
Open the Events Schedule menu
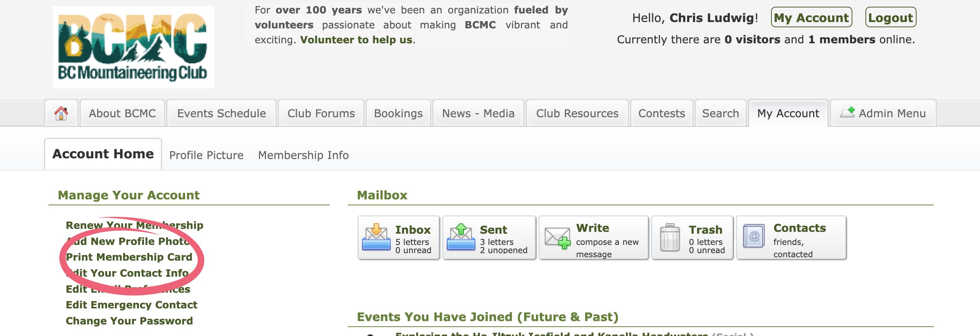click(221, 113)
